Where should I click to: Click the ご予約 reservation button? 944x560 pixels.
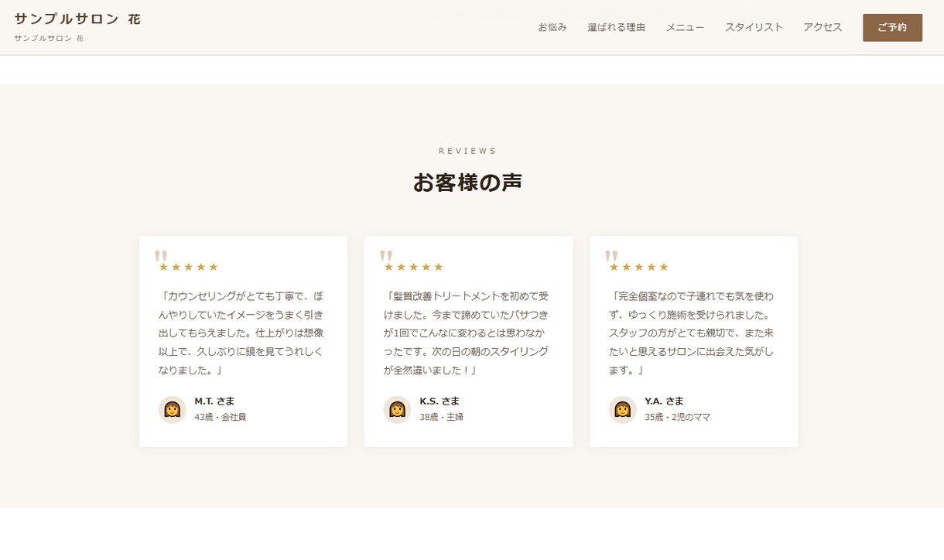point(892,27)
